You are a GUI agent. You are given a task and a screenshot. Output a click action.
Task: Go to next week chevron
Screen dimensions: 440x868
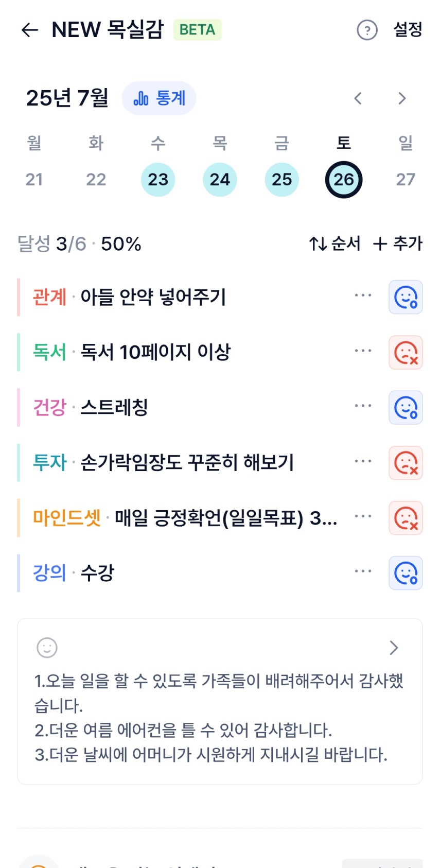pos(402,98)
